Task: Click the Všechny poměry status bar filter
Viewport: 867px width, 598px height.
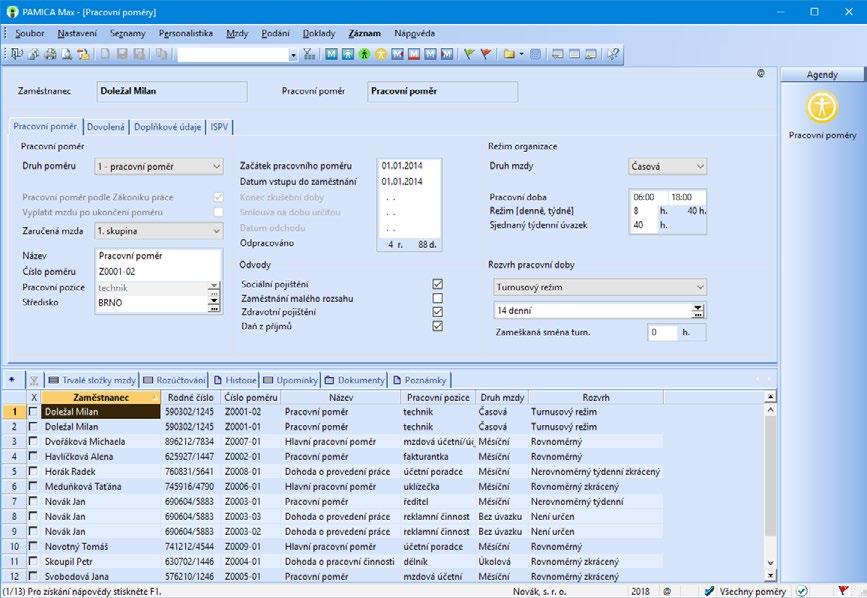Action: pyautogui.click(x=753, y=591)
